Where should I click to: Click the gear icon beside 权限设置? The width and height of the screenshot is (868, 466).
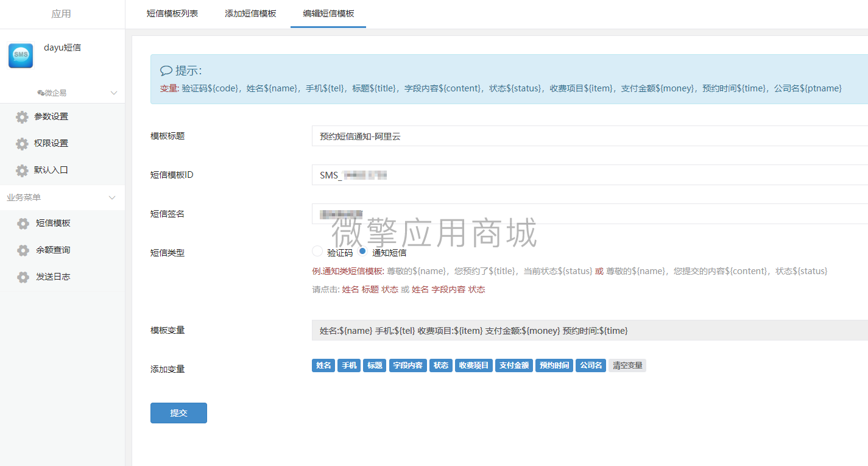22,144
